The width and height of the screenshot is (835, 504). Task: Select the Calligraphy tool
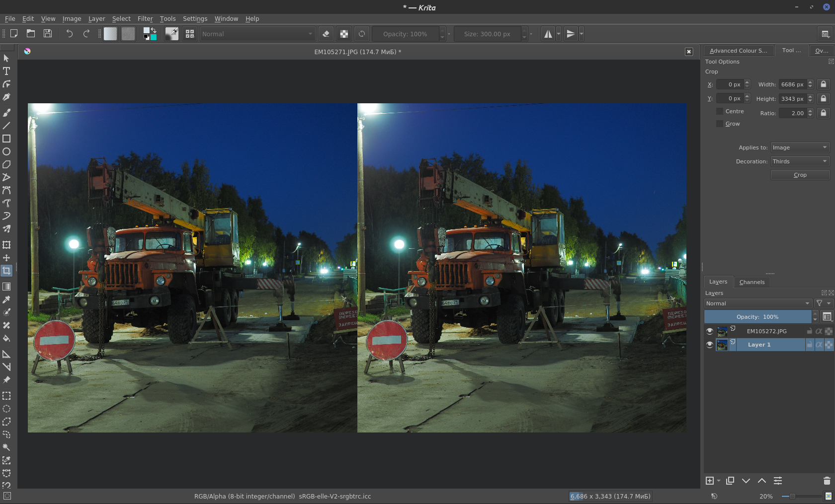tap(6, 97)
